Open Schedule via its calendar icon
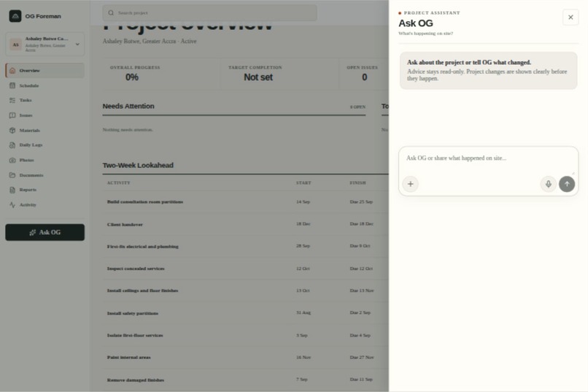The height and width of the screenshot is (392, 588). pyautogui.click(x=12, y=85)
